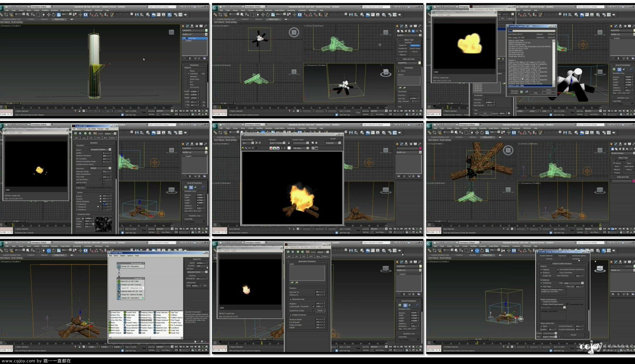The height and width of the screenshot is (364, 635).
Task: Open Tools menu in Particle View window
Action: tap(137, 255)
